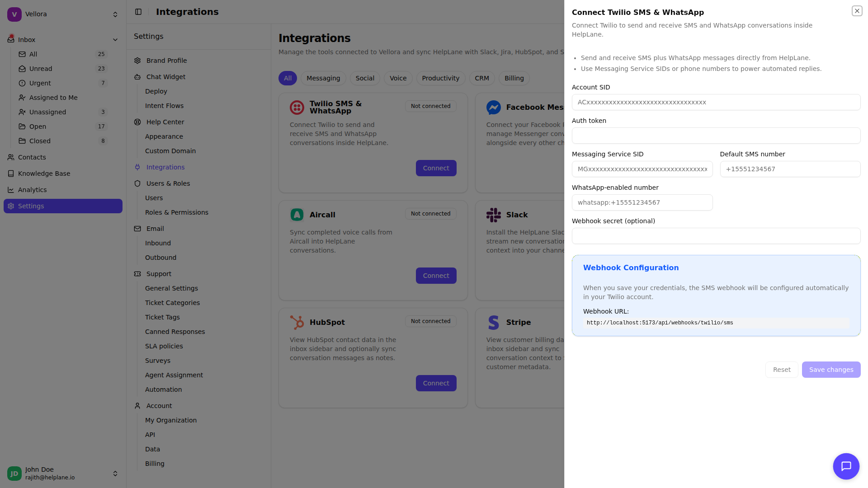Collapse the Inbox section chevron

(115, 40)
